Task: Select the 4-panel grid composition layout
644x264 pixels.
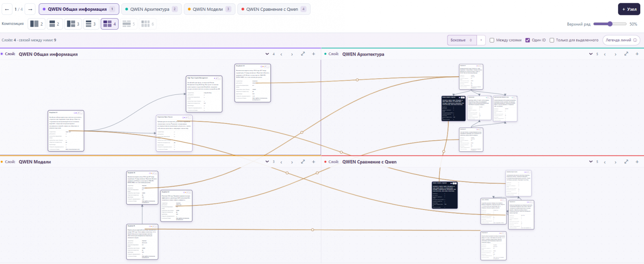Action: click(109, 24)
